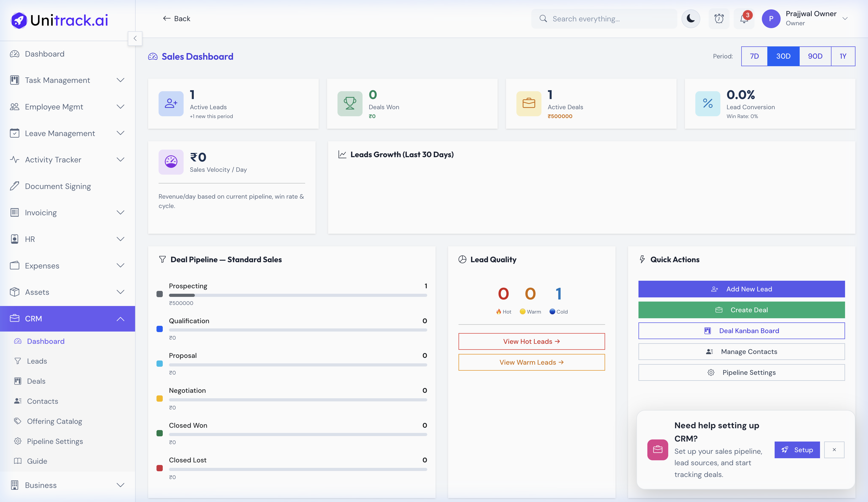868x502 pixels.
Task: Click the Prospecting pipeline progress bar
Action: click(298, 295)
